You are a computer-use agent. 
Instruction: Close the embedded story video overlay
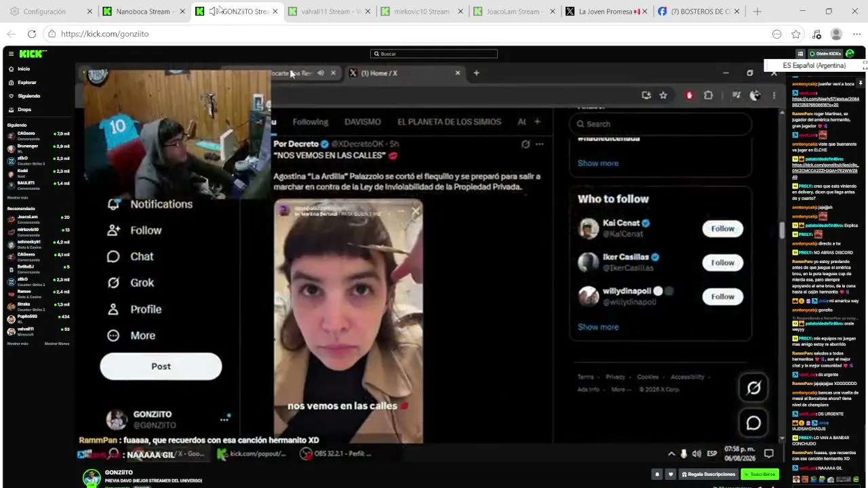[415, 211]
